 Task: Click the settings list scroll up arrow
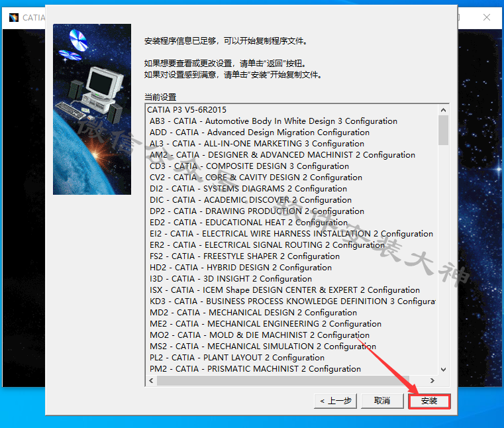tap(443, 110)
